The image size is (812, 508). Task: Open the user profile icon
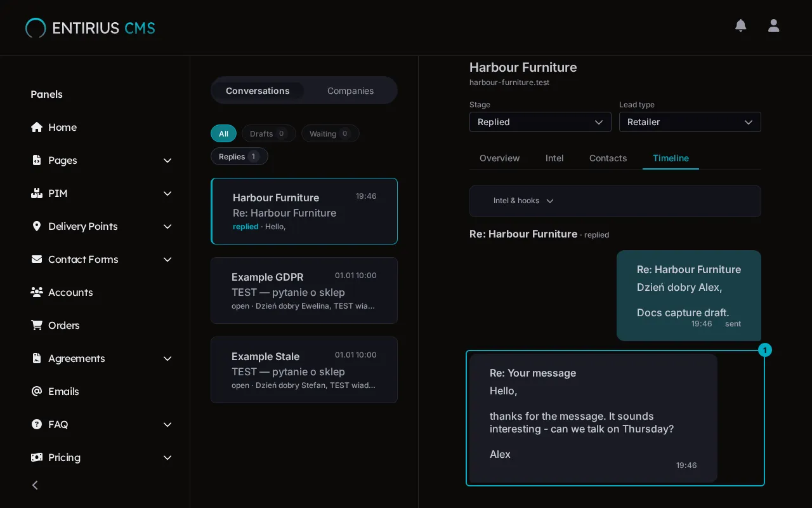click(x=773, y=25)
